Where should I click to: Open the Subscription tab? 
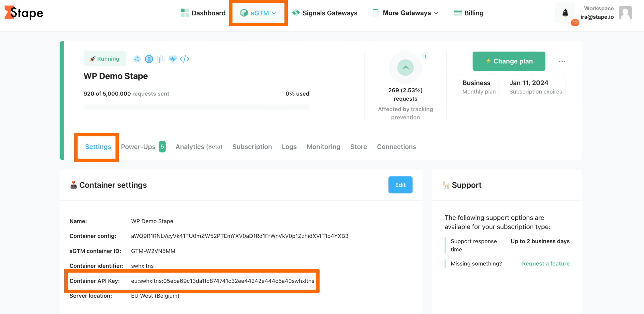[252, 147]
